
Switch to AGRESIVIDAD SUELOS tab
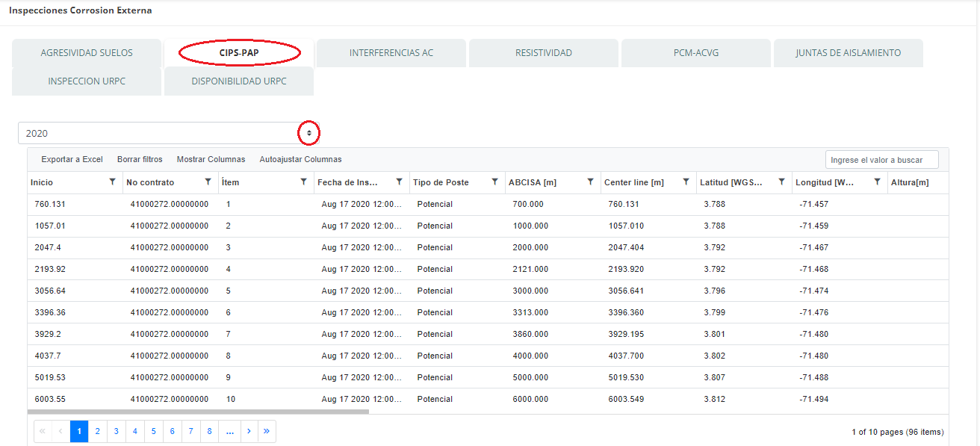tap(87, 53)
